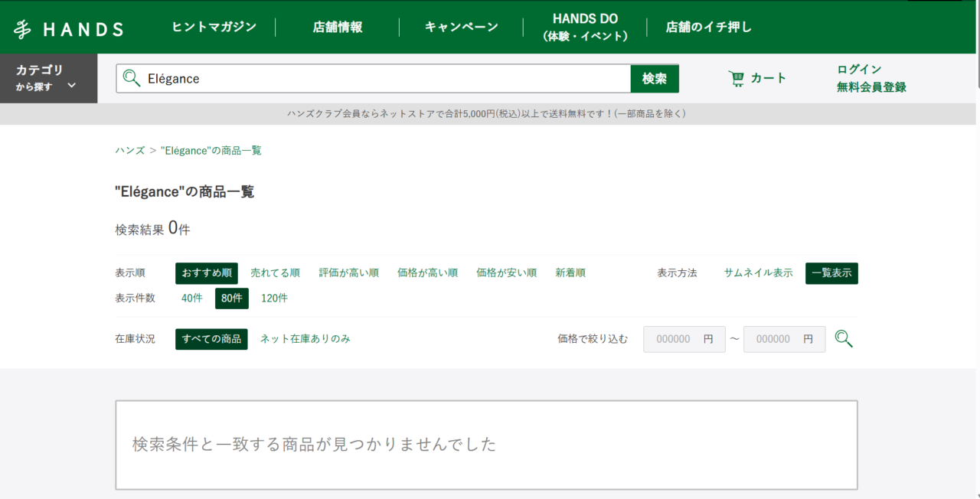Go to ハンズ breadcrumb link
Image resolution: width=980 pixels, height=499 pixels.
130,151
